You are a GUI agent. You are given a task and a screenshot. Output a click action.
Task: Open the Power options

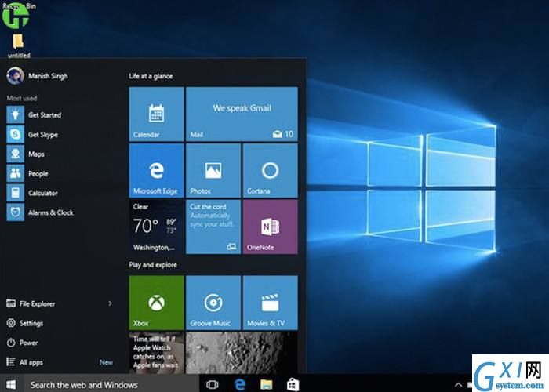[x=22, y=343]
